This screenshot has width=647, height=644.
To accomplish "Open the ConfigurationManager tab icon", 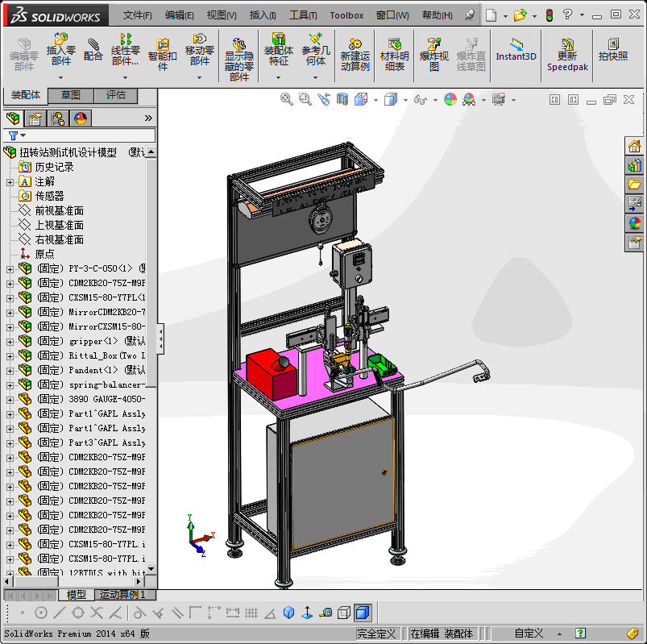I will click(x=58, y=118).
